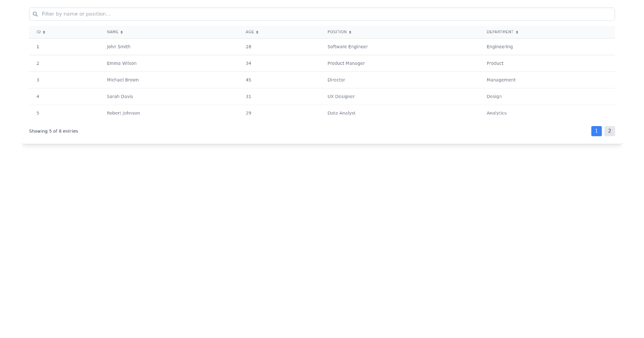
Task: Click Robert Johnson's Data Analyst cell
Action: click(x=341, y=113)
